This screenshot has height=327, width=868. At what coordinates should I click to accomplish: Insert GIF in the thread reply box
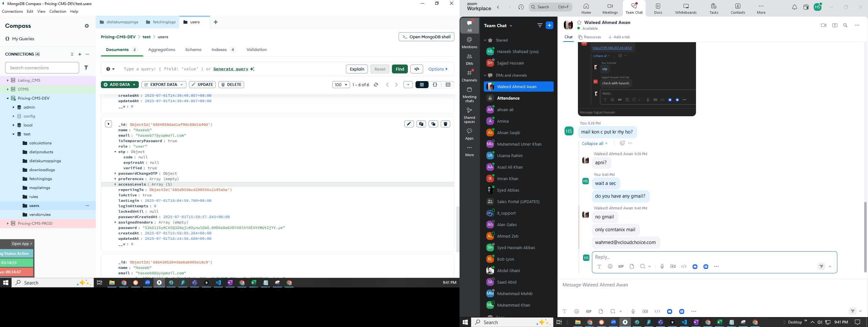pyautogui.click(x=621, y=267)
